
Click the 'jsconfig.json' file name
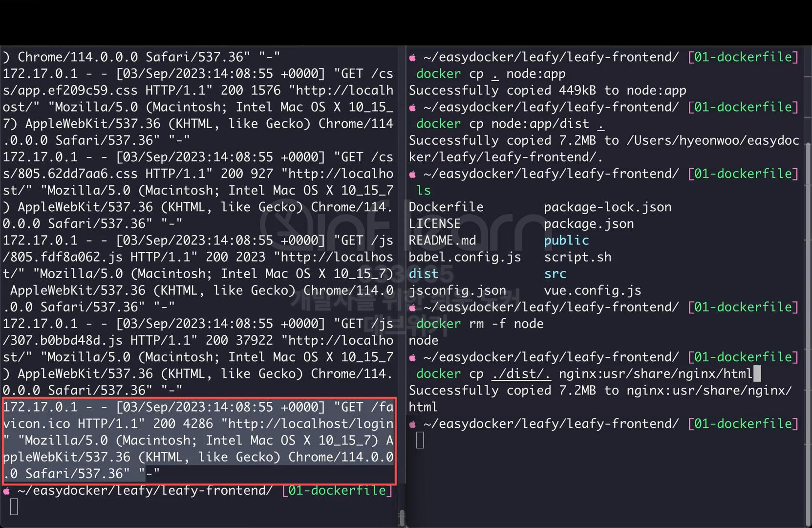point(457,290)
